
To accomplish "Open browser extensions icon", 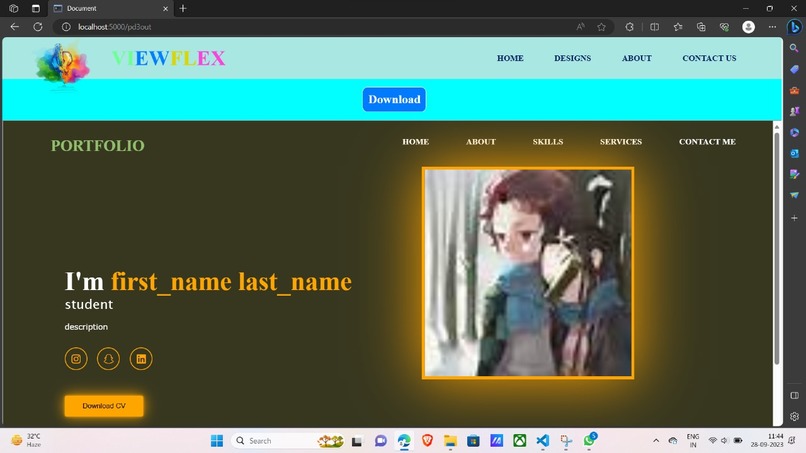I will coord(629,27).
